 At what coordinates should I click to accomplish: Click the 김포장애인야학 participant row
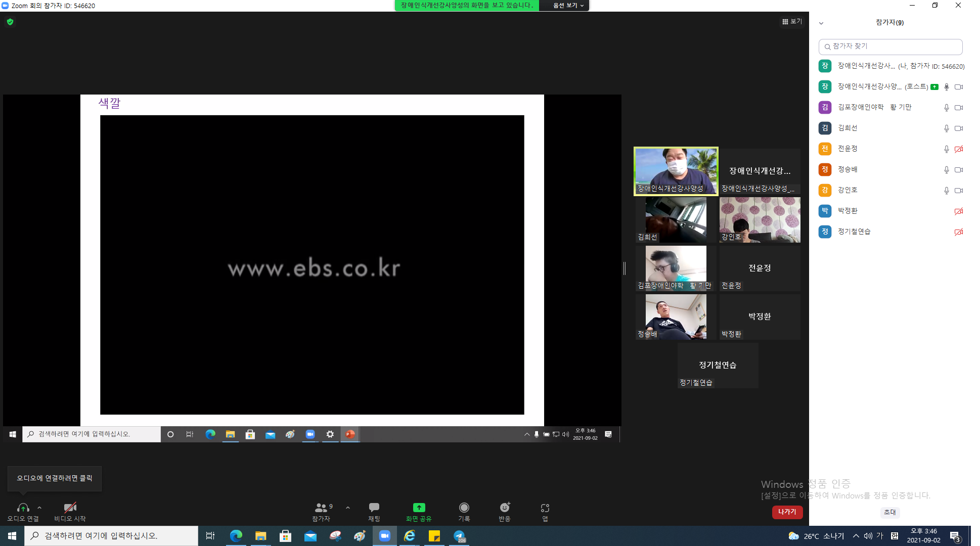[x=890, y=108]
